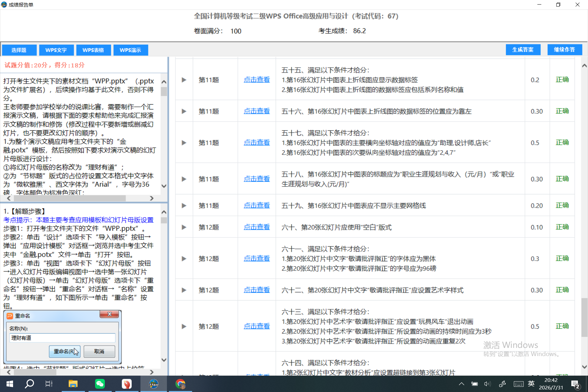Expand the row for item 六十二
Image resolution: width=588 pixels, height=392 pixels.
tap(184, 290)
